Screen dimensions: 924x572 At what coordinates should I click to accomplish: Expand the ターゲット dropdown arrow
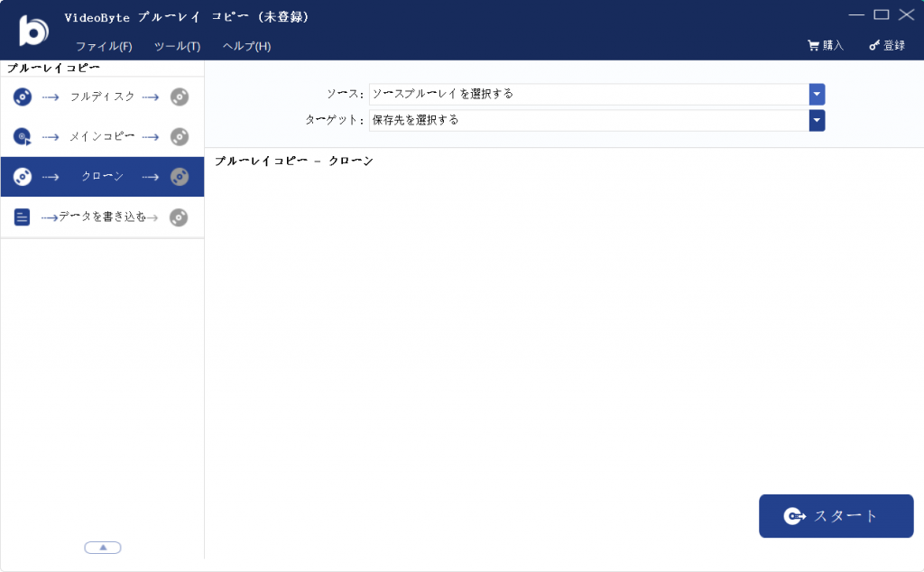point(818,120)
